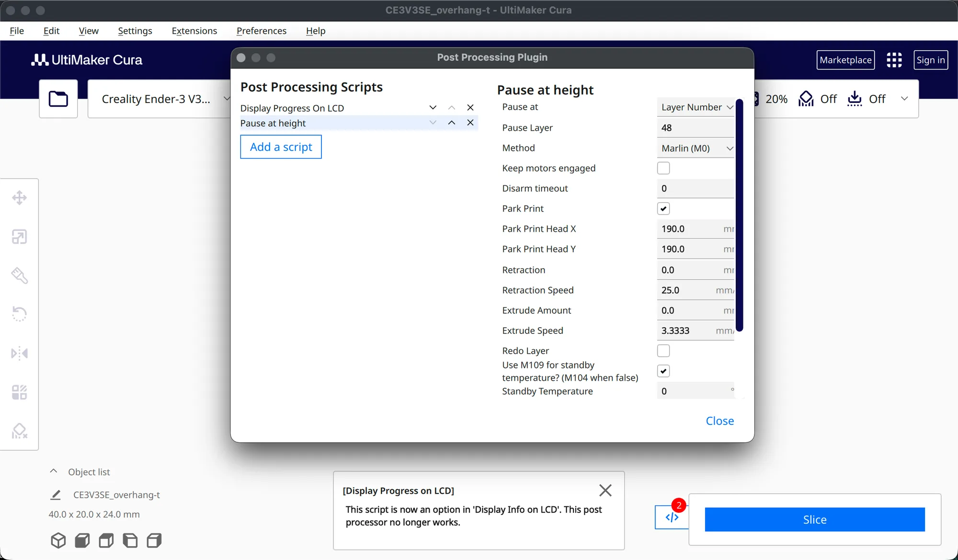Viewport: 958px width, 560px height.
Task: Rename model using pencil icon
Action: coord(56,495)
